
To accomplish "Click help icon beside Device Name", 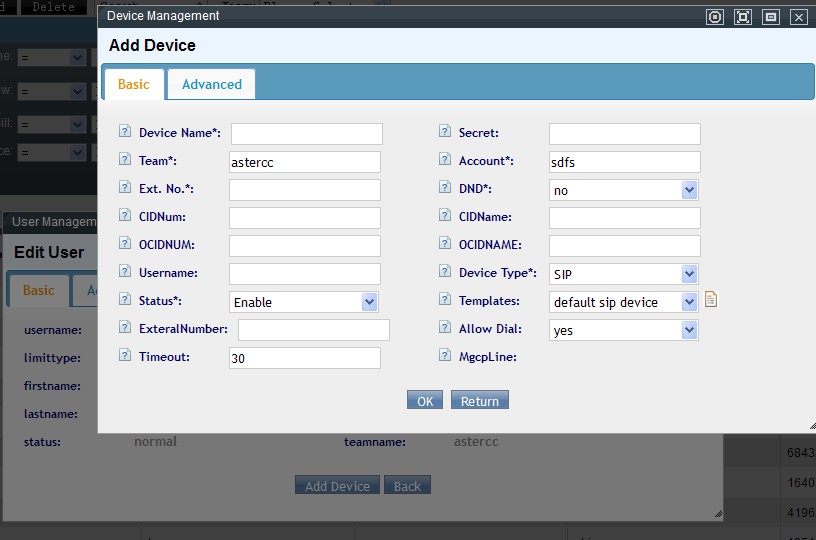I will click(125, 132).
